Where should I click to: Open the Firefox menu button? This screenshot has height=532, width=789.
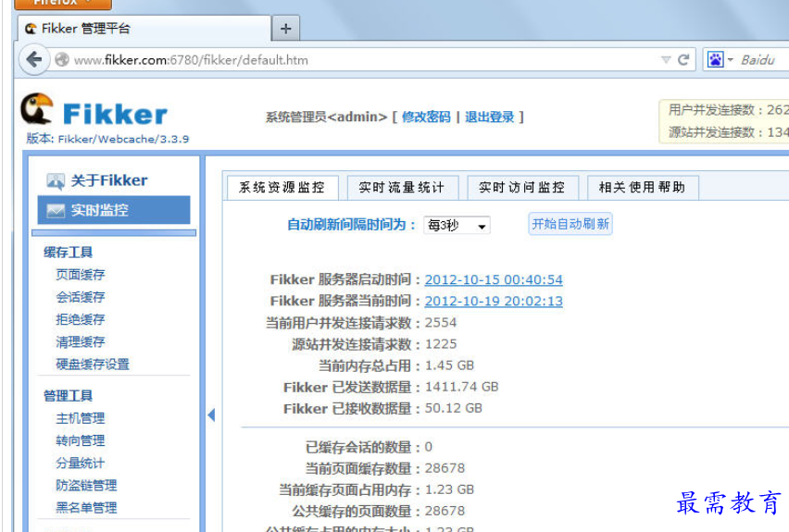tap(62, 4)
